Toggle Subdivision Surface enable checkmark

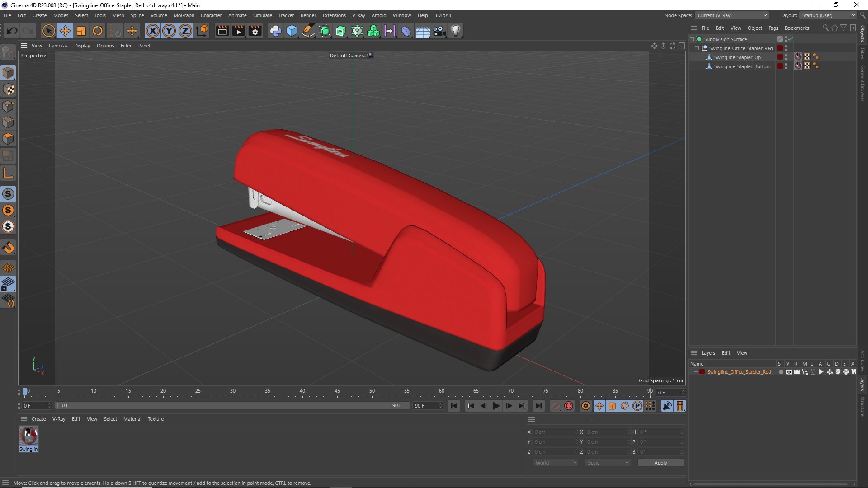pos(791,39)
